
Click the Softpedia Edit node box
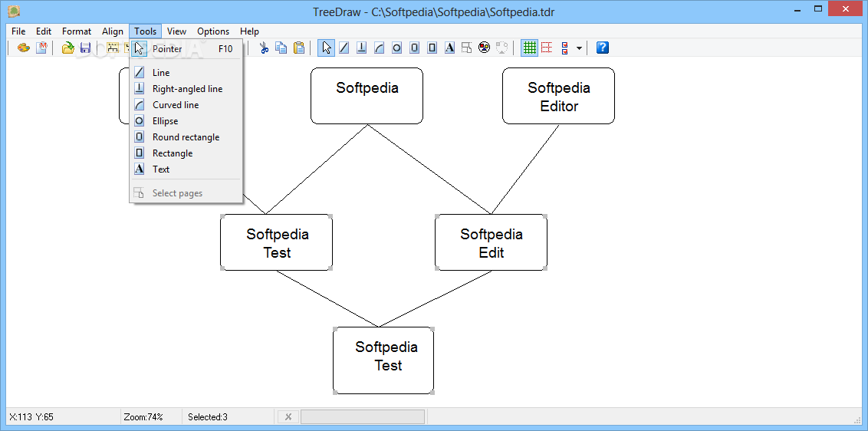pos(491,242)
